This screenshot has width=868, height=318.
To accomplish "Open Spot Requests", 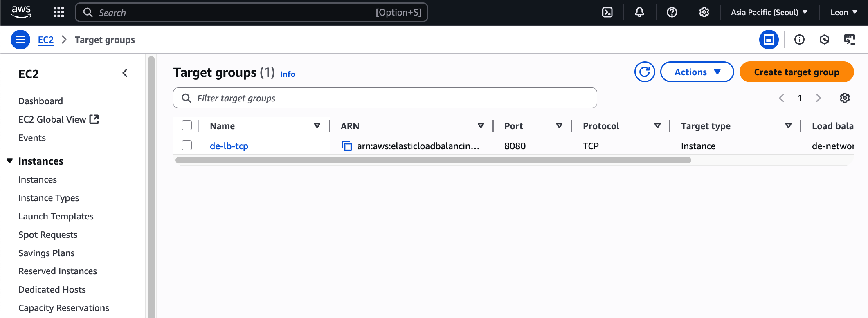I will tap(48, 235).
